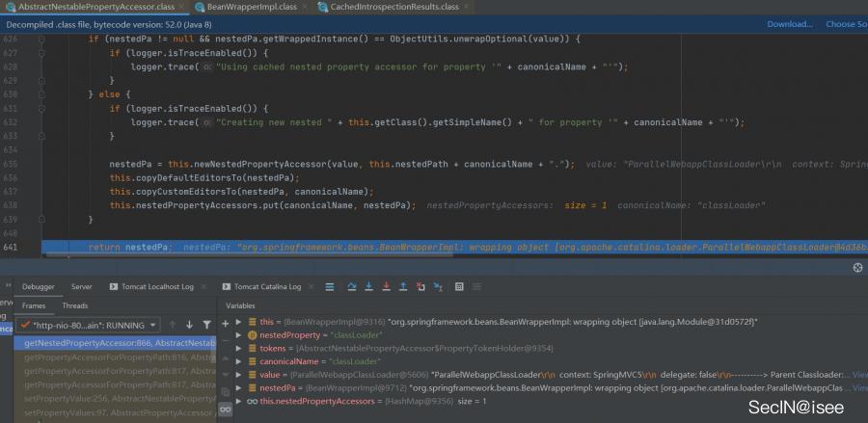Expand the nestedProperty variable node
The image size is (868, 423).
click(x=238, y=335)
